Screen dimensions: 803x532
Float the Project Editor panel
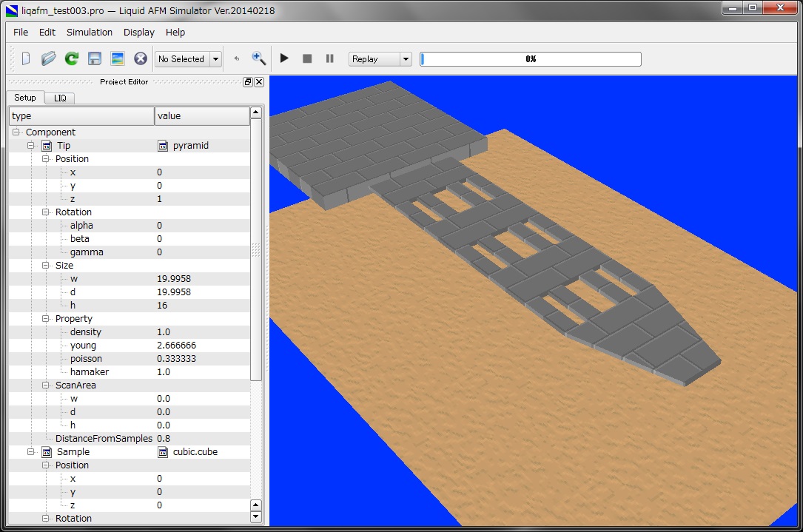248,82
